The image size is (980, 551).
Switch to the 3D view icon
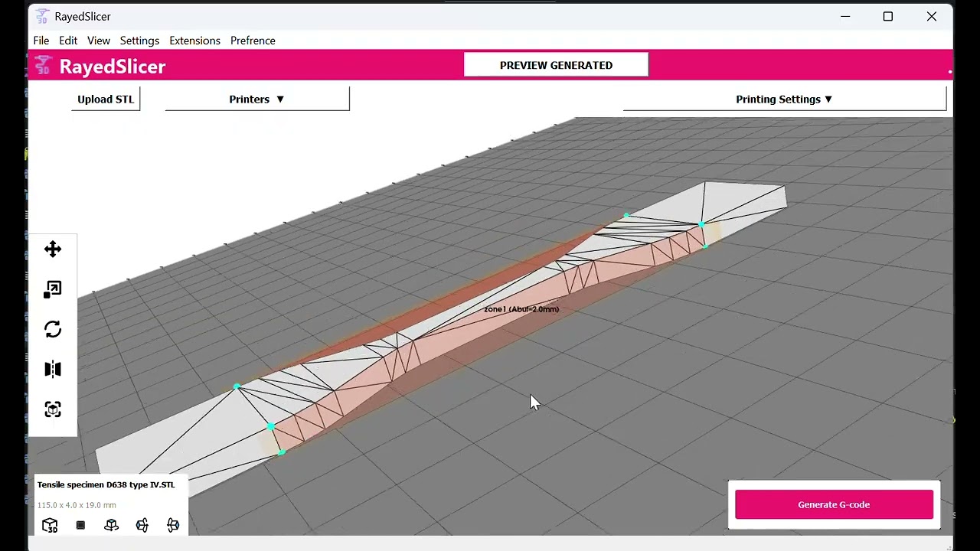(50, 525)
